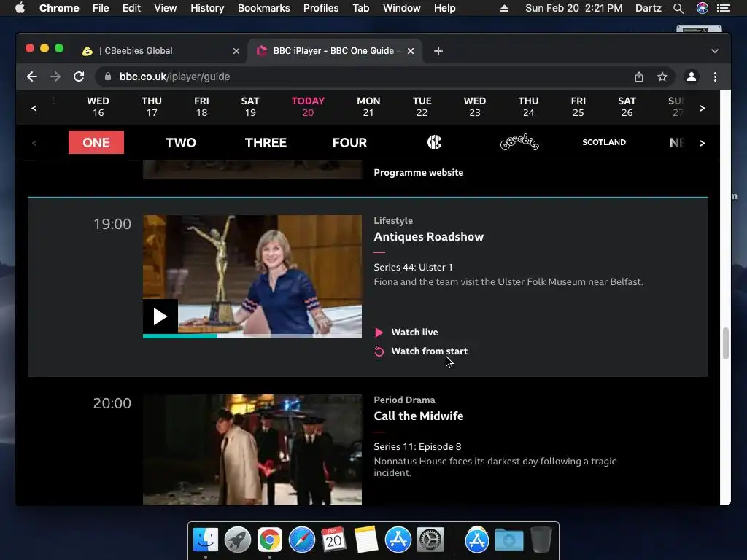
Task: Open Safari from the Dock
Action: (x=301, y=540)
